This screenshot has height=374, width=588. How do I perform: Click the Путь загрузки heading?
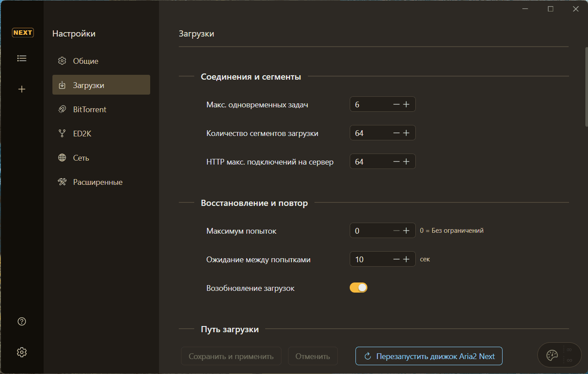pos(230,329)
